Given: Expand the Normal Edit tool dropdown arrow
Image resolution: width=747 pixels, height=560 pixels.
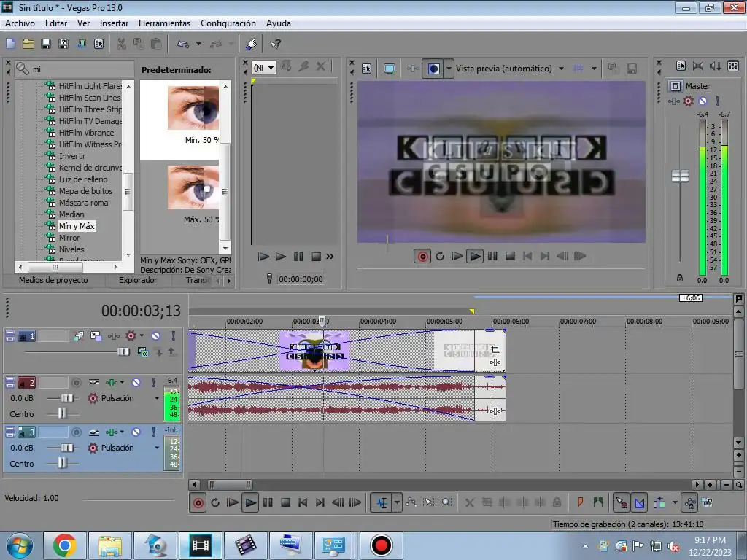Looking at the screenshot, I should (397, 502).
